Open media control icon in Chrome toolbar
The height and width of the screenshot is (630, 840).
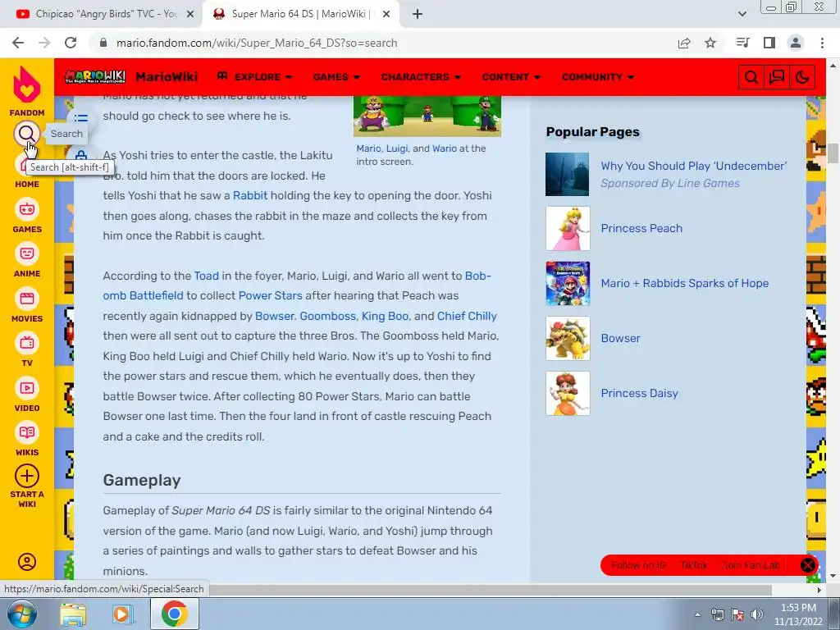point(743,43)
